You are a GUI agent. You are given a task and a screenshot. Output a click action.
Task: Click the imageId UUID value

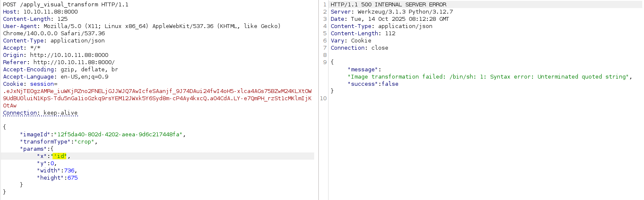pos(120,135)
